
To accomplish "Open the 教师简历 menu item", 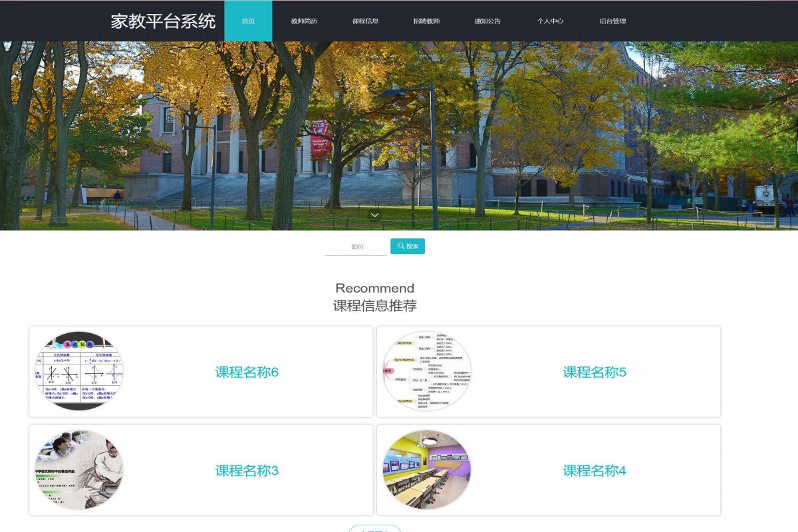I will pyautogui.click(x=305, y=21).
